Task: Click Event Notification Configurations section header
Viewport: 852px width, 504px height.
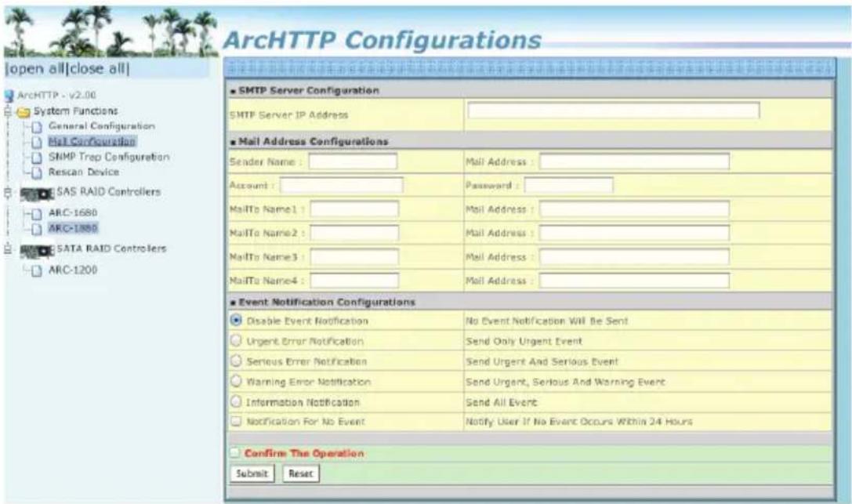Action: (x=327, y=302)
